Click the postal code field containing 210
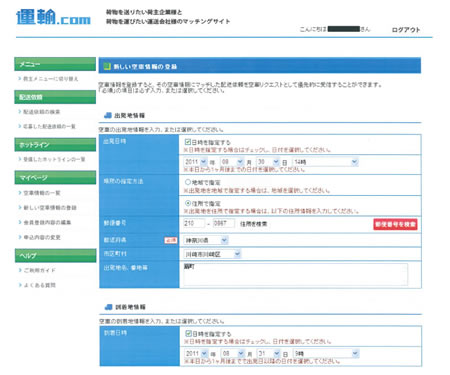This screenshot has height=375, width=450. pos(194,223)
